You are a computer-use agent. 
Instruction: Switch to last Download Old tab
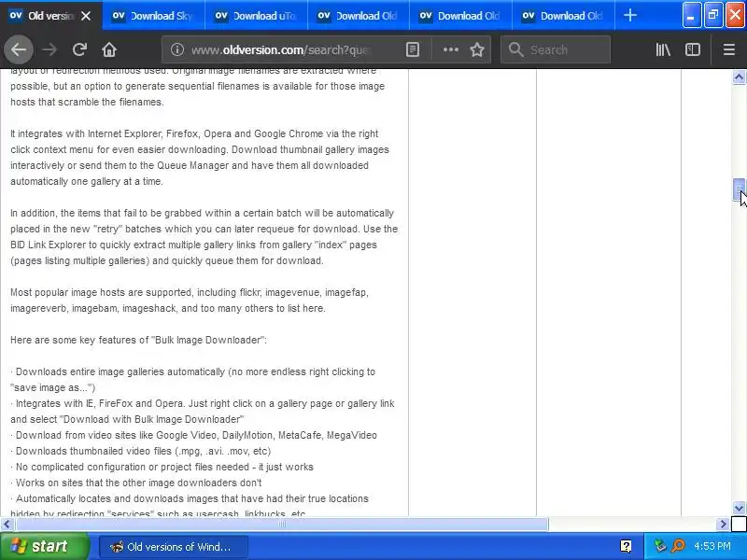click(564, 16)
